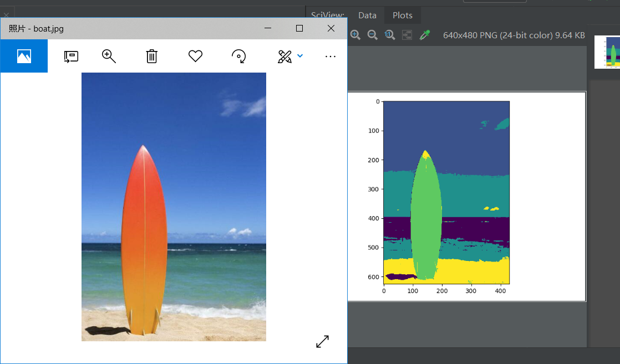Zoom in the SciView plot image

click(x=355, y=35)
